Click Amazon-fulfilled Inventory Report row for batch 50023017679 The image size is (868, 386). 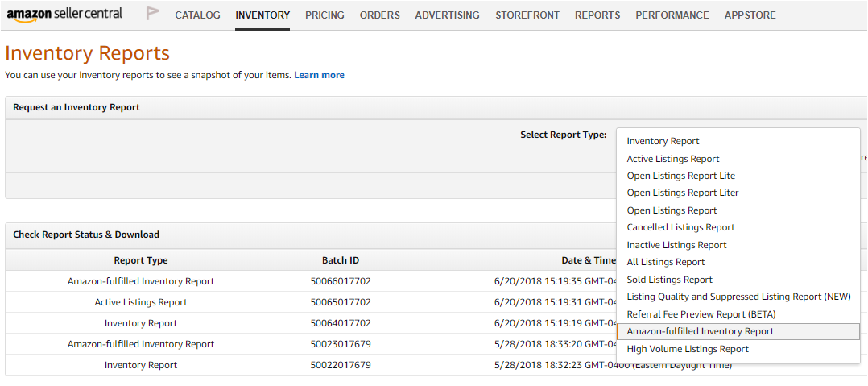pyautogui.click(x=141, y=344)
